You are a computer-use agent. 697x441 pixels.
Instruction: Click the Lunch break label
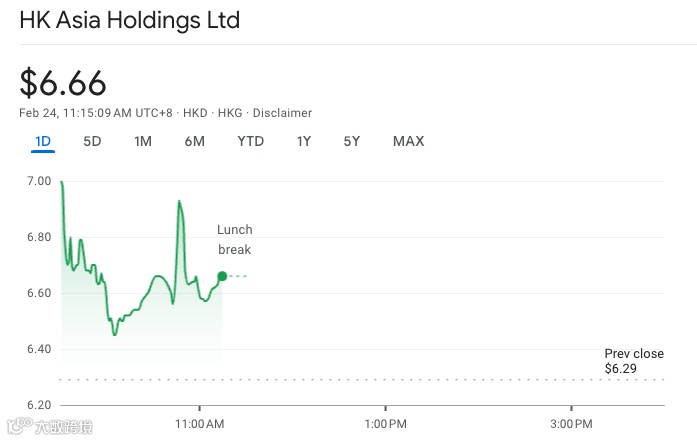235,240
